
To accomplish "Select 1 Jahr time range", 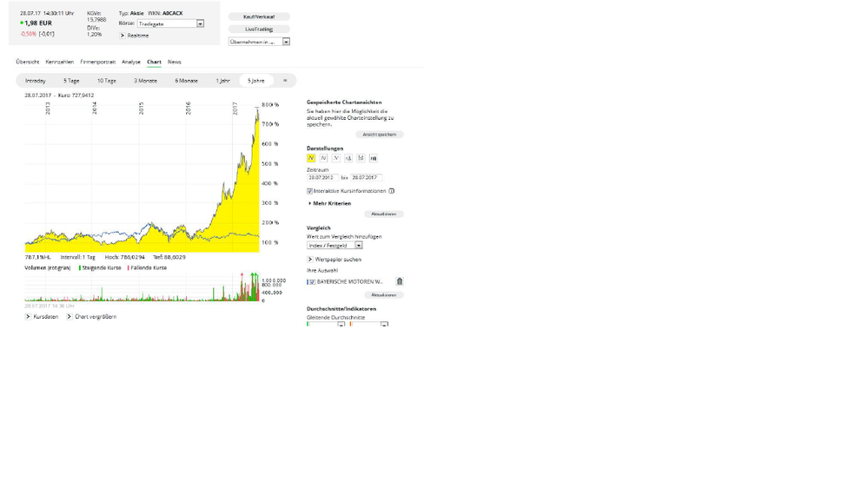I will pos(222,81).
